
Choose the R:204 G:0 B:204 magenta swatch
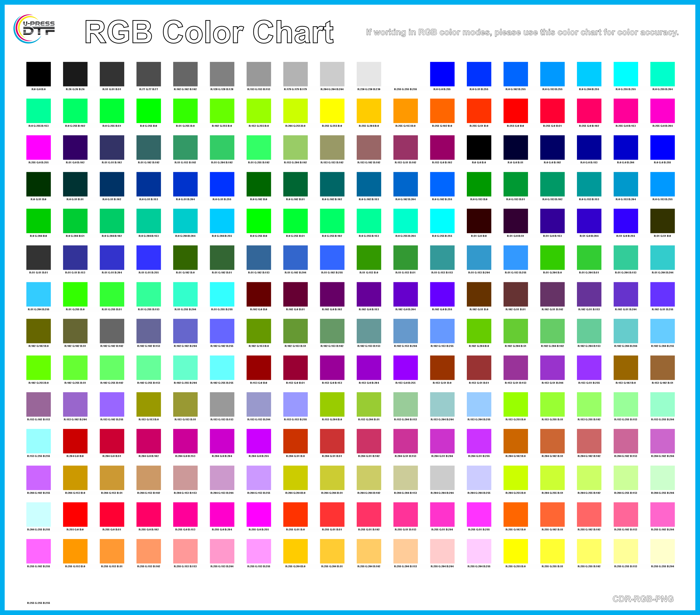(222, 441)
